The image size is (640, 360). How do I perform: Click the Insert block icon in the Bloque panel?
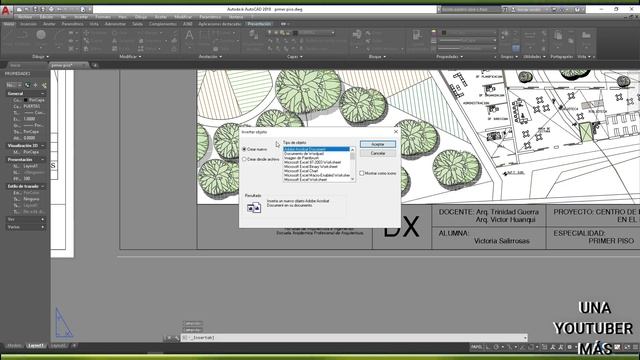click(x=357, y=35)
